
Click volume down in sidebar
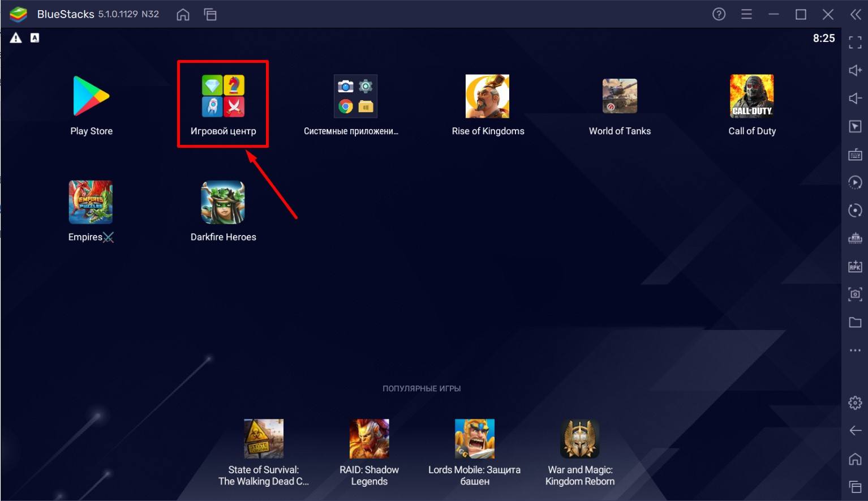tap(855, 99)
